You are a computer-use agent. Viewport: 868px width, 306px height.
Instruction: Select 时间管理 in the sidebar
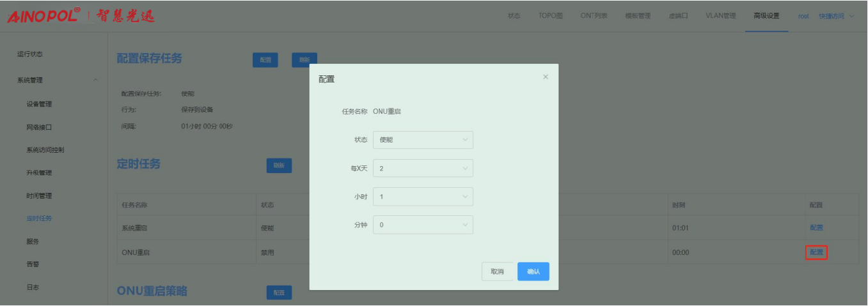(x=39, y=195)
